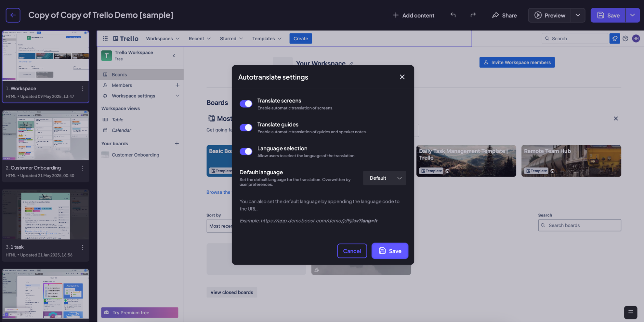Click the Search boards field

pos(580,226)
